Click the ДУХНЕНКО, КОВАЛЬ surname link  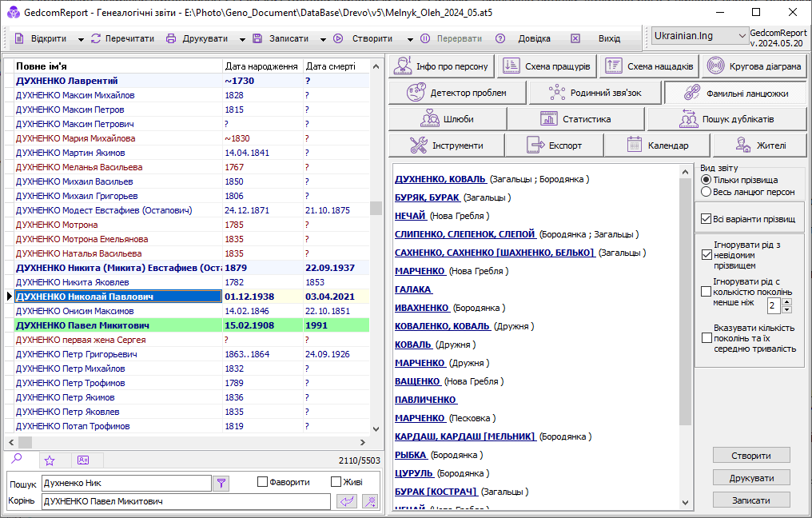(x=440, y=179)
